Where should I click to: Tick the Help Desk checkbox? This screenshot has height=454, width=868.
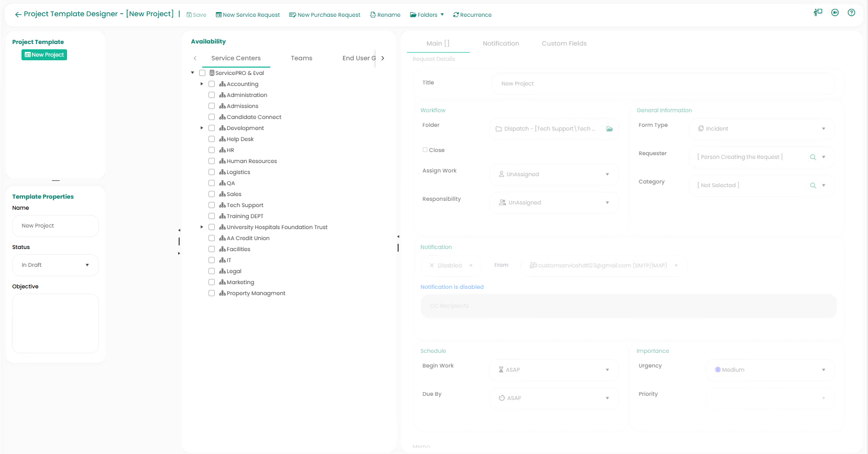click(x=212, y=139)
